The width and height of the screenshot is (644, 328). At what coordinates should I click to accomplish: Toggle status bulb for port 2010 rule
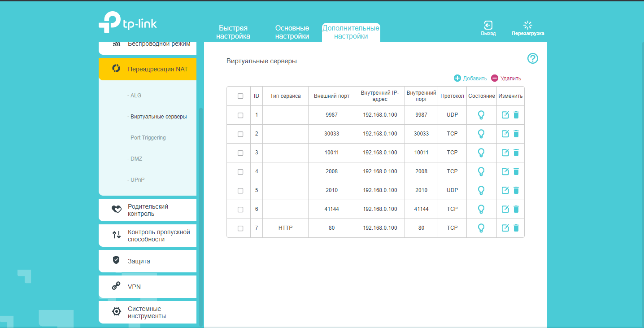[x=481, y=190]
